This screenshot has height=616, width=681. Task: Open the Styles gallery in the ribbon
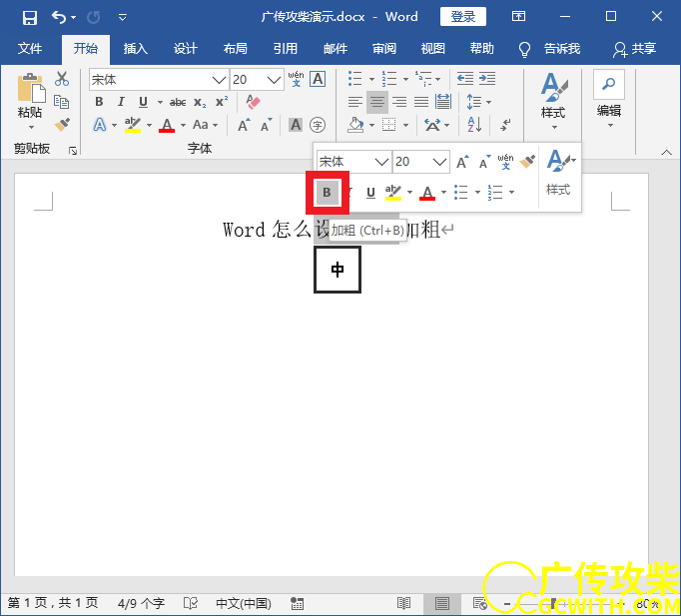(554, 101)
